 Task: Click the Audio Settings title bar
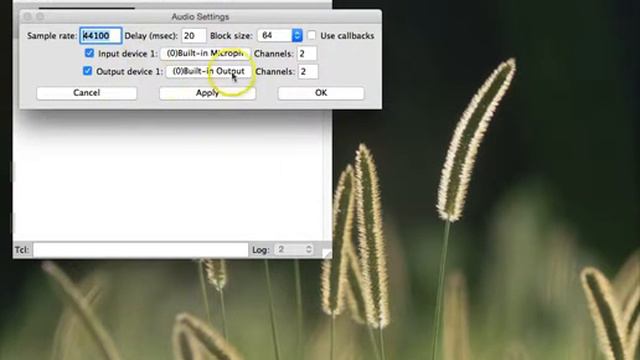(x=200, y=17)
